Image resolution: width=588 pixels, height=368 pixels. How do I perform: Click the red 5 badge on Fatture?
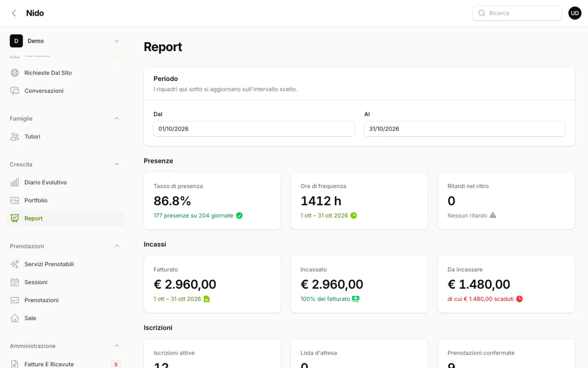click(x=116, y=364)
